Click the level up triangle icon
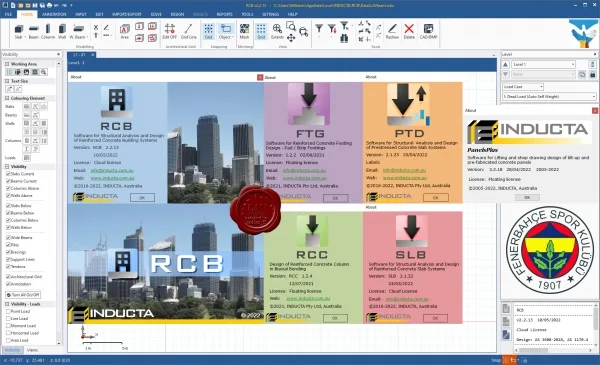 pyautogui.click(x=505, y=64)
